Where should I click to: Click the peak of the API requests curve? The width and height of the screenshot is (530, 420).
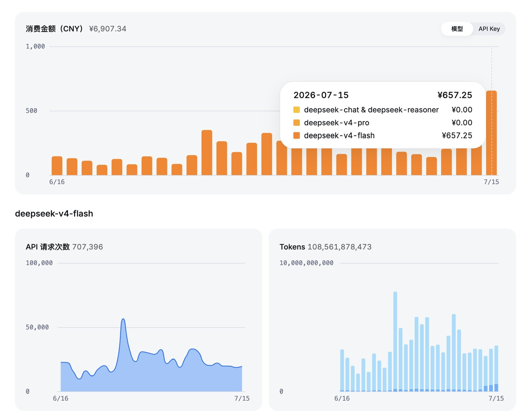123,319
